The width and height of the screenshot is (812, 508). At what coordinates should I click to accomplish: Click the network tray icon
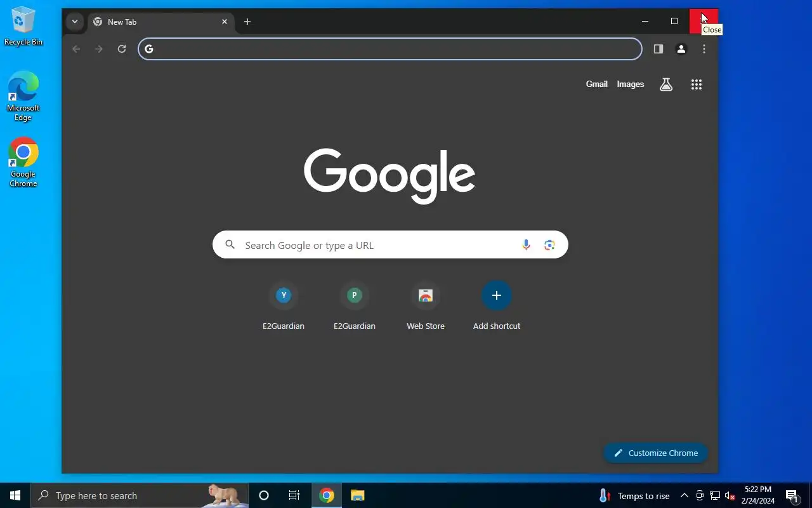[x=715, y=496]
